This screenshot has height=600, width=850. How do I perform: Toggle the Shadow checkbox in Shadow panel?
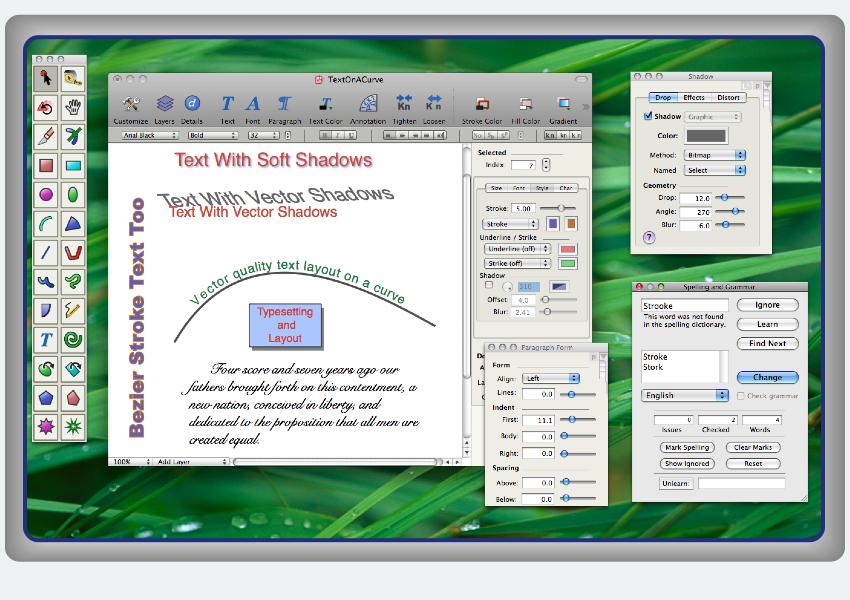click(648, 116)
